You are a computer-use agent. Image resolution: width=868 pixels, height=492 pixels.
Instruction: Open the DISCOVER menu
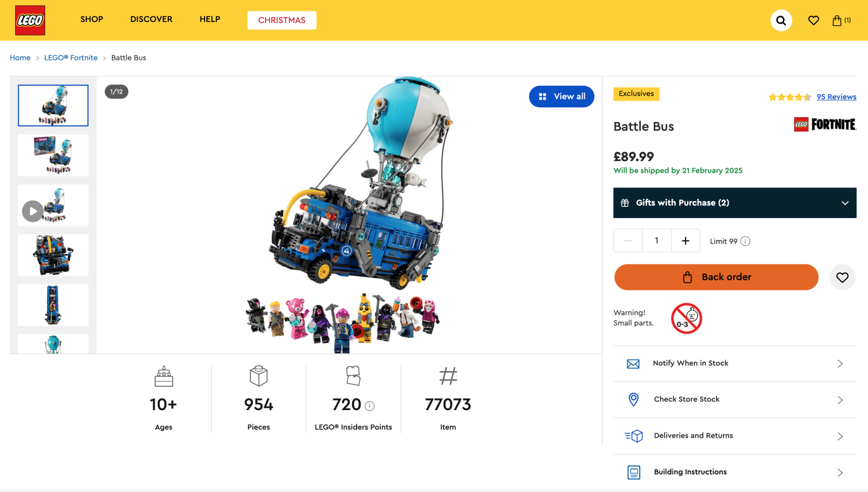click(x=151, y=19)
